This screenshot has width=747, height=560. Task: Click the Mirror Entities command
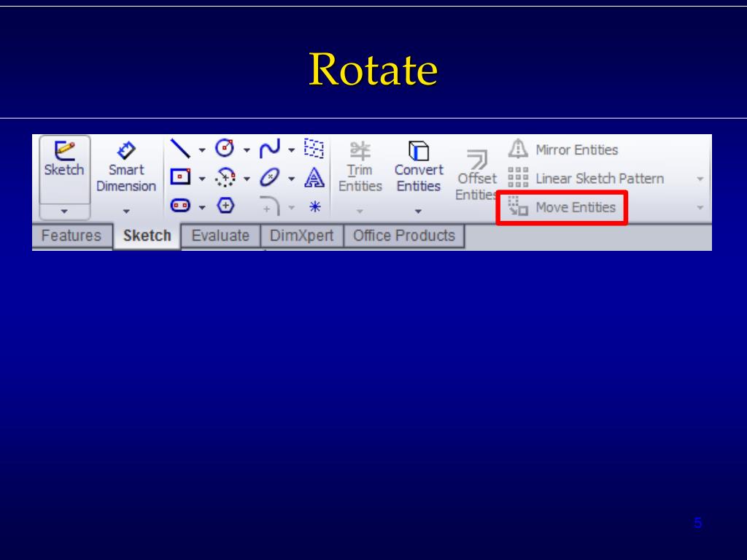point(563,149)
